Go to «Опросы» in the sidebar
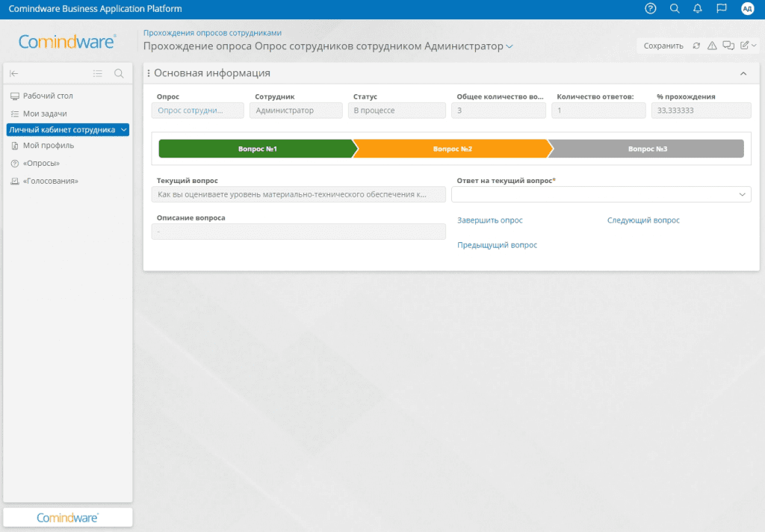 pos(41,163)
